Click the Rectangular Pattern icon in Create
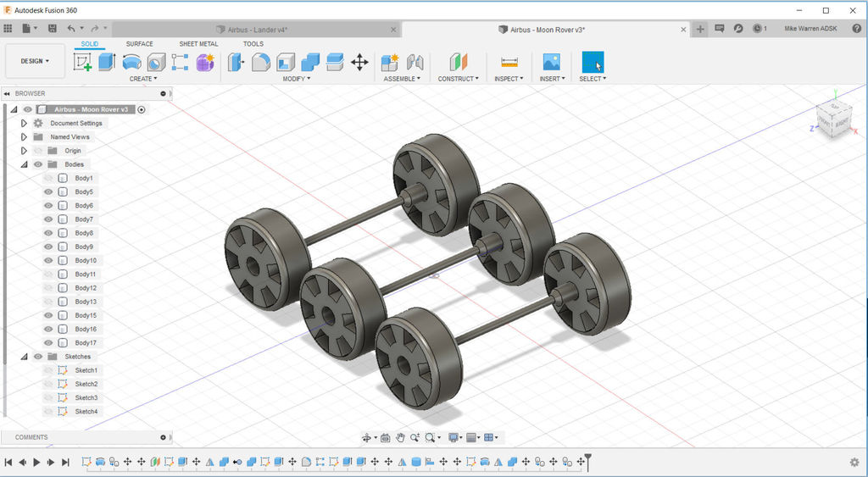868x477 pixels. tap(180, 62)
